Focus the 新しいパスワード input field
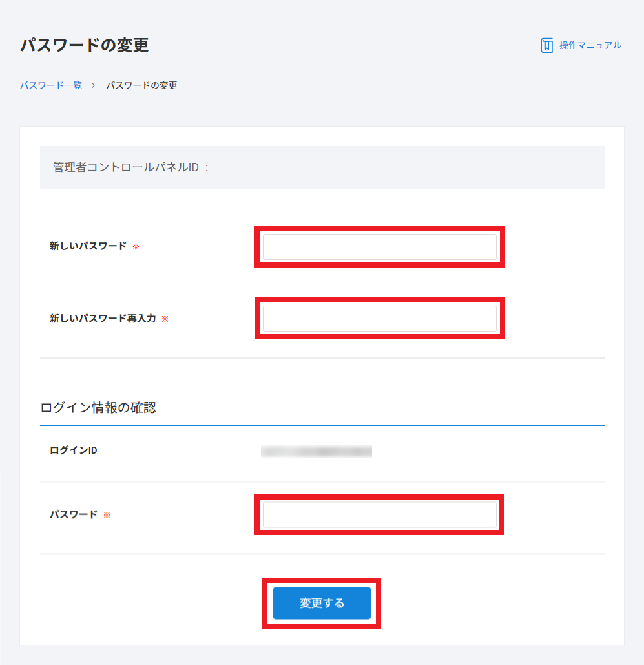Screen dimensions: 644x665 coord(379,247)
